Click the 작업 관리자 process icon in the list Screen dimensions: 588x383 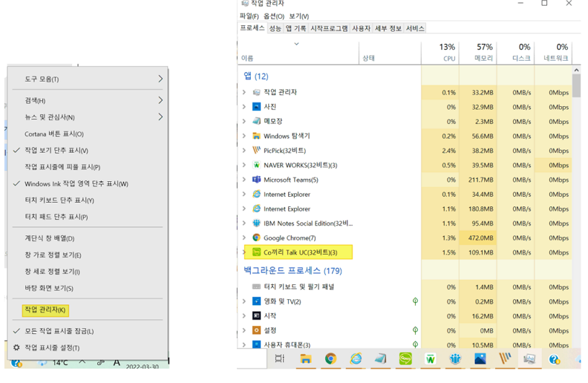(257, 92)
